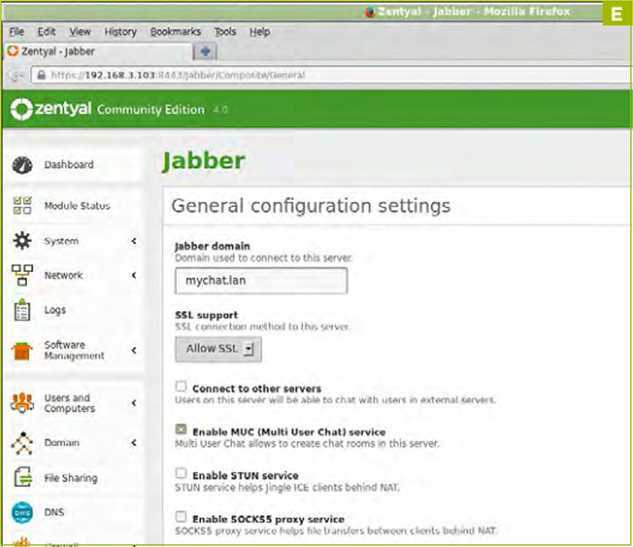Image resolution: width=633 pixels, height=547 pixels.
Task: Expand the Domain menu chevron
Action: pos(134,443)
